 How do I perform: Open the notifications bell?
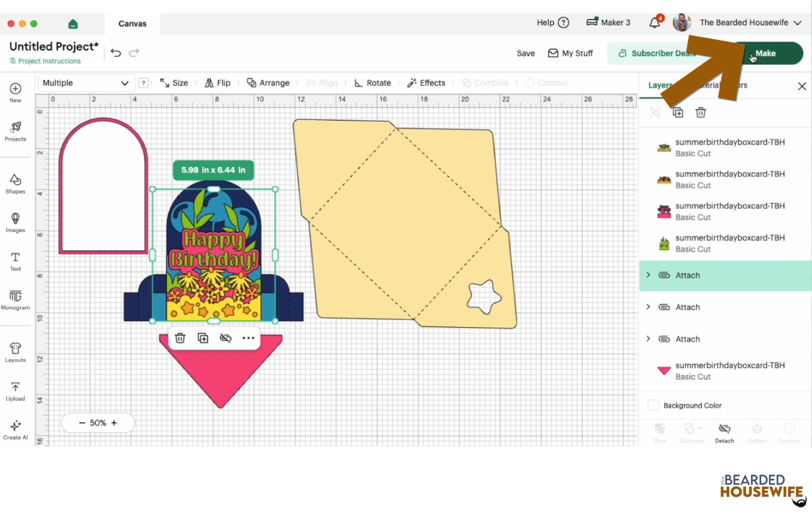pyautogui.click(x=655, y=22)
